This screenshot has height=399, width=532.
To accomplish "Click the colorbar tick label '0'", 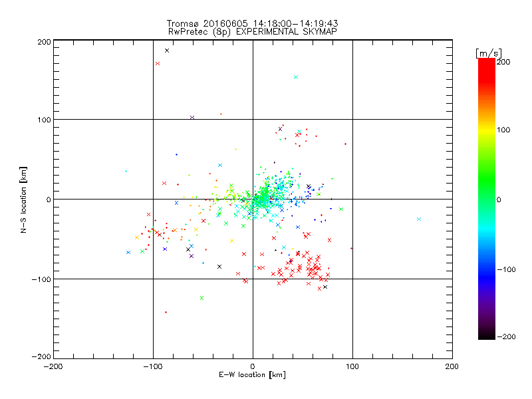I will pos(499,199).
